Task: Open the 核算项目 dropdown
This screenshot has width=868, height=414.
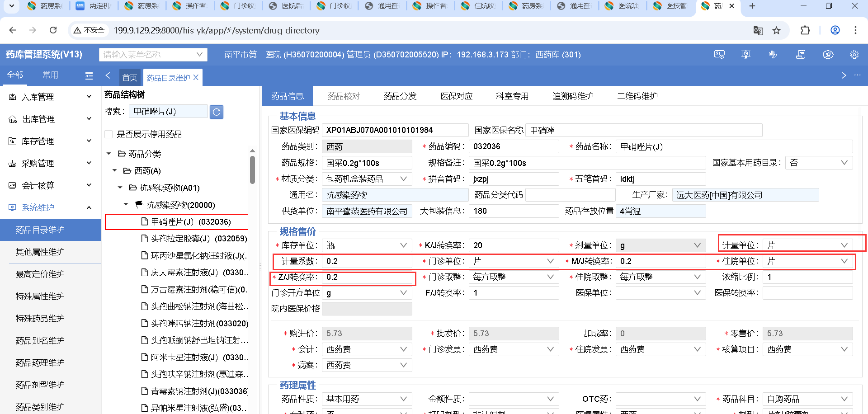Action: [x=808, y=349]
